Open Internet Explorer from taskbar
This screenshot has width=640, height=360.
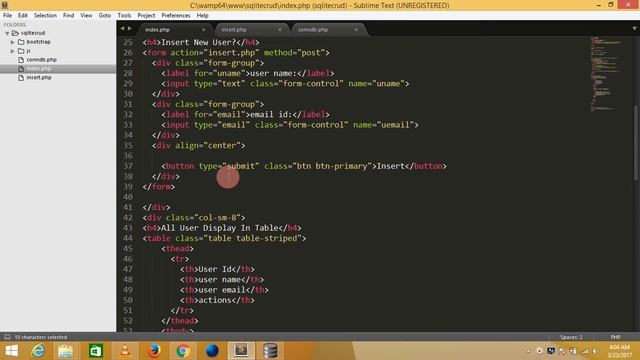(x=38, y=351)
